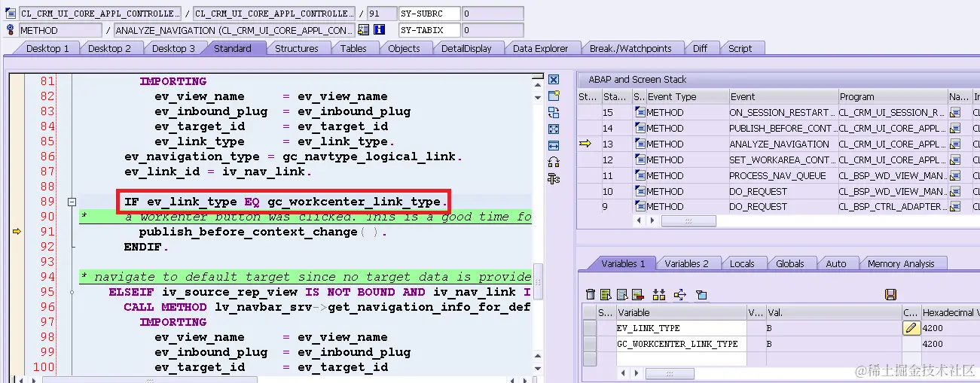The width and height of the screenshot is (980, 383).
Task: Open the Diff tab
Action: point(700,48)
